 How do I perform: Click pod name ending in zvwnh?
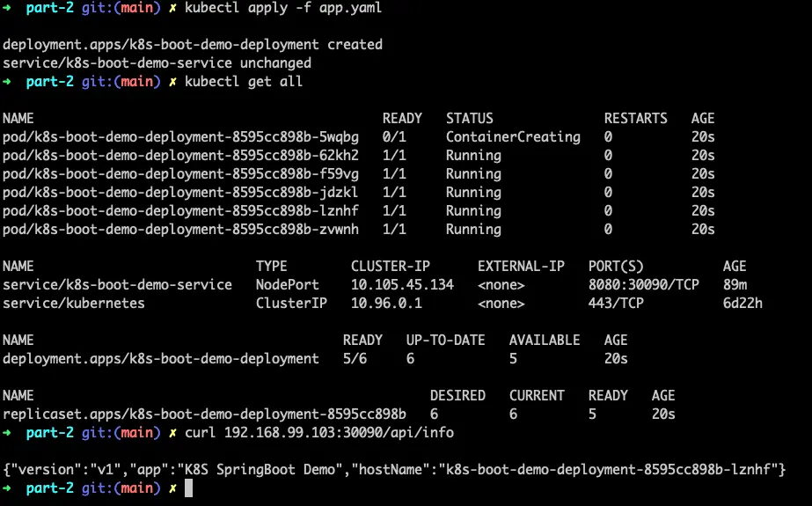click(x=180, y=230)
